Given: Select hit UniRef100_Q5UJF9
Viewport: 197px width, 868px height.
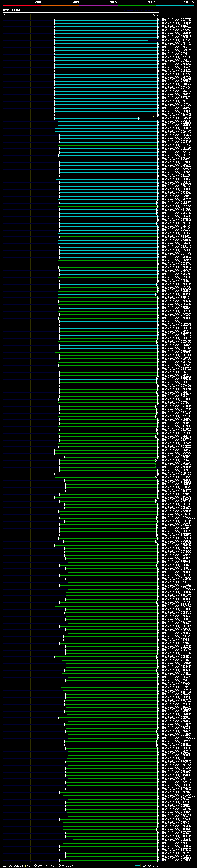Looking at the screenshot, I should [176, 101].
